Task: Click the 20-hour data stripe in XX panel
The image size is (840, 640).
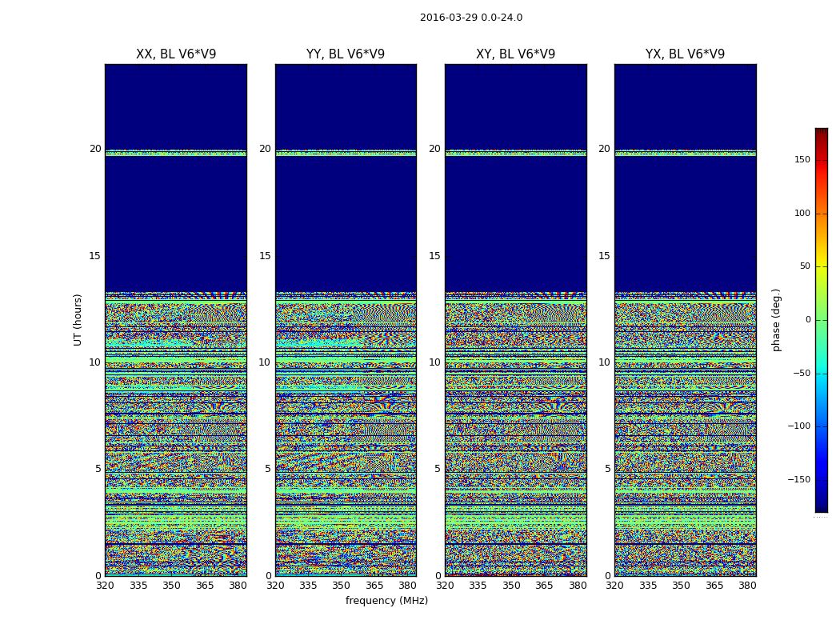Action: point(176,153)
